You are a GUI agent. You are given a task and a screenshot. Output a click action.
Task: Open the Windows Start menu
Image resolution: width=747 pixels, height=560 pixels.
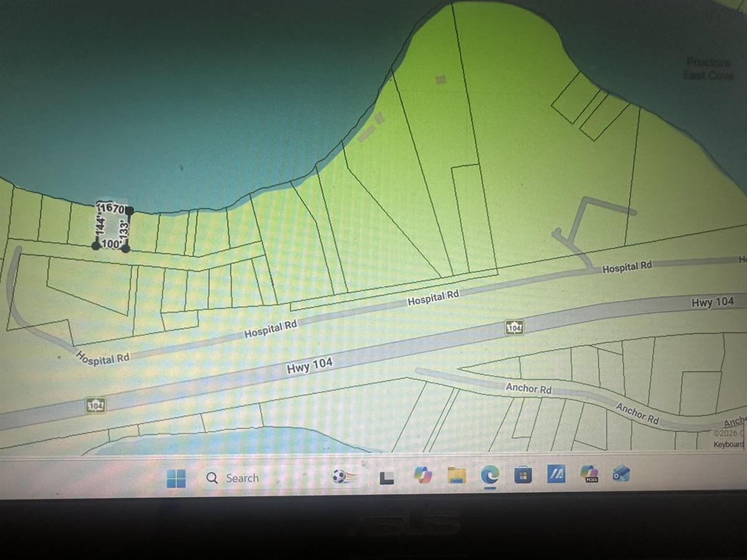176,478
